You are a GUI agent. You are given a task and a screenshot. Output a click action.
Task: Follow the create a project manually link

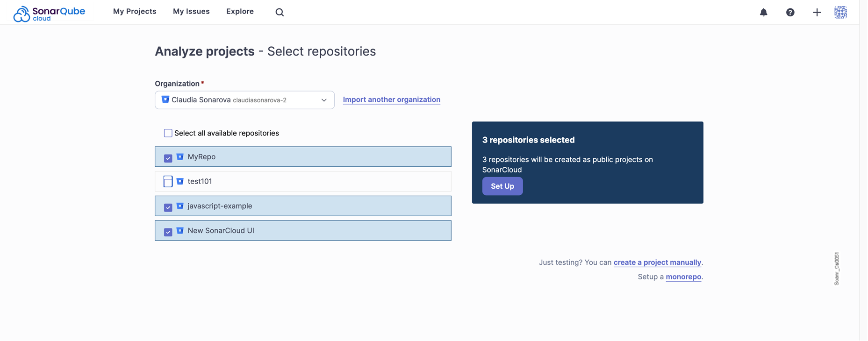click(x=657, y=263)
